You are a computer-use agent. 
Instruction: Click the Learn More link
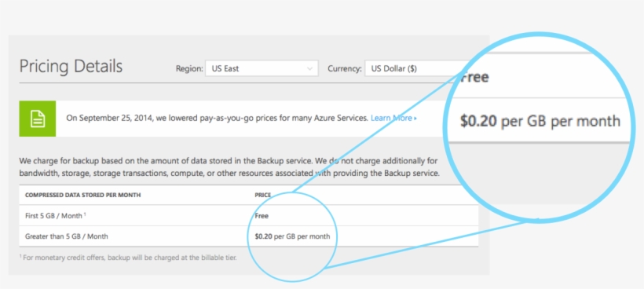click(393, 119)
